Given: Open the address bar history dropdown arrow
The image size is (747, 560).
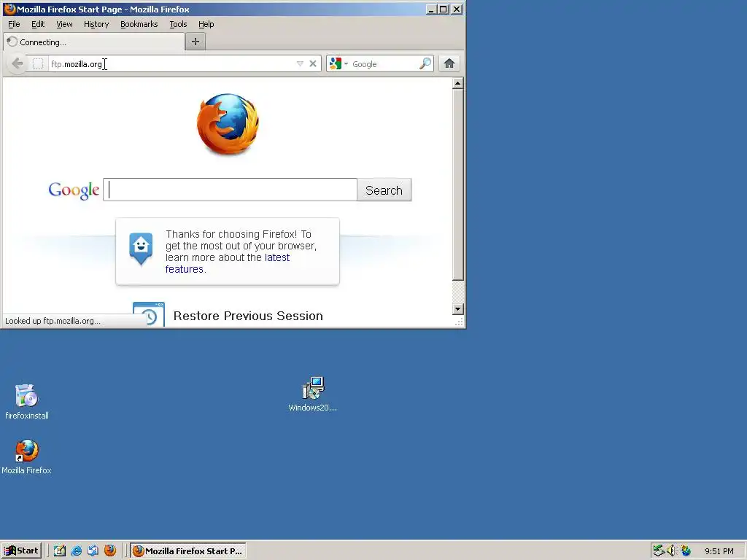Looking at the screenshot, I should click(x=300, y=64).
